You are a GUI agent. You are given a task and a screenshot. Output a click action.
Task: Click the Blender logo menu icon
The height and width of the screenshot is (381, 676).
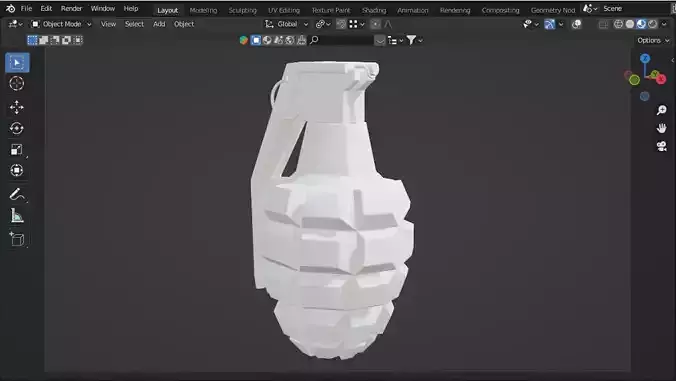click(10, 9)
